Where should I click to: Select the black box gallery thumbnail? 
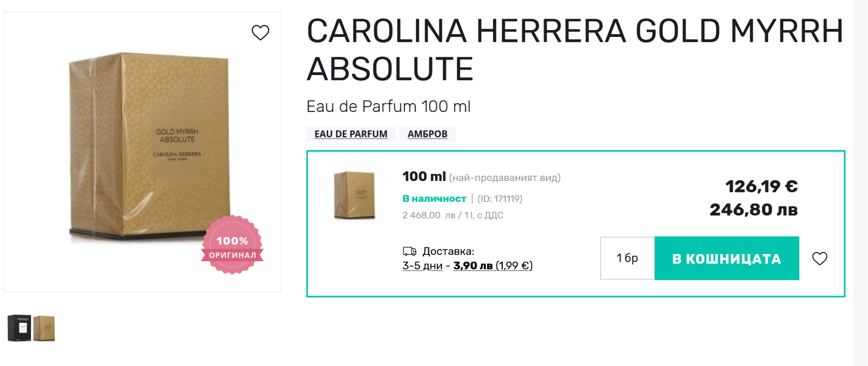[19, 328]
